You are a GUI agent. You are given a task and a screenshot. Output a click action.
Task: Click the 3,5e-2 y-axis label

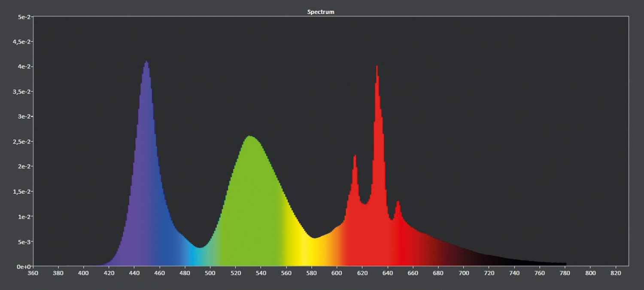(x=21, y=92)
